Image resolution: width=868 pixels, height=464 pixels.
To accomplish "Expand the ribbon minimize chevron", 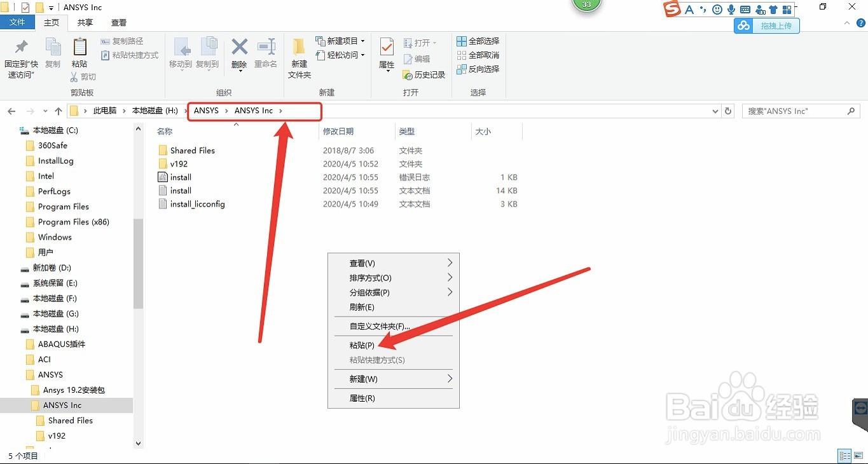I will click(x=846, y=22).
